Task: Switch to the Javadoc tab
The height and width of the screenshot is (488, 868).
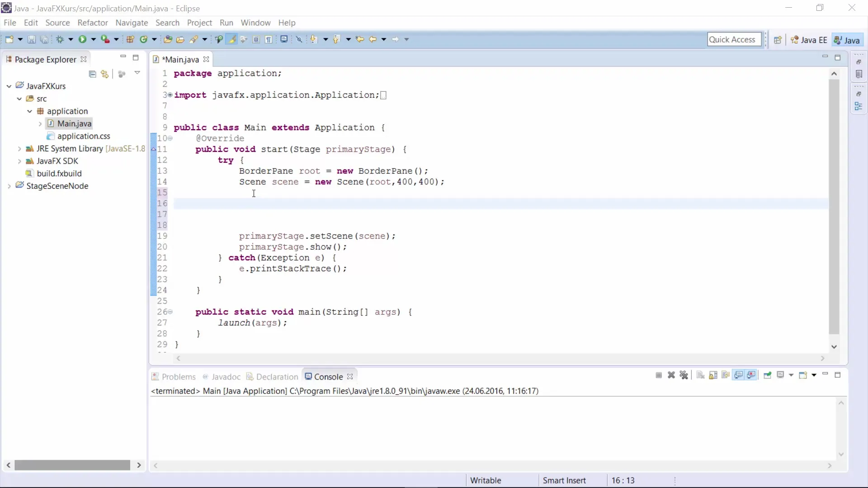Action: (x=222, y=376)
